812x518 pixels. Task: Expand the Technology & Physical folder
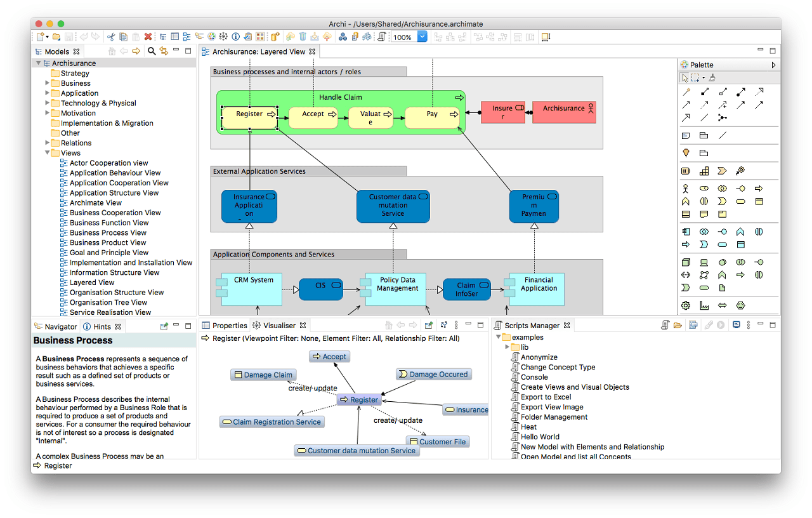pyautogui.click(x=47, y=103)
